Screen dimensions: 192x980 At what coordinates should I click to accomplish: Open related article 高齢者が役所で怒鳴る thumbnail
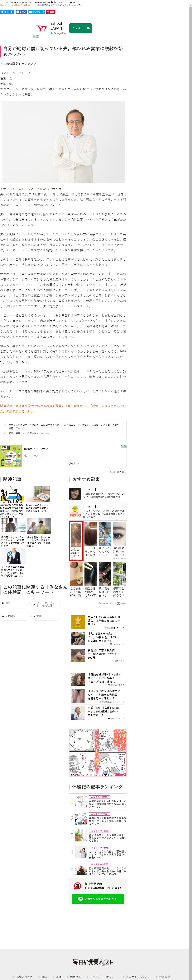[x=12, y=495]
